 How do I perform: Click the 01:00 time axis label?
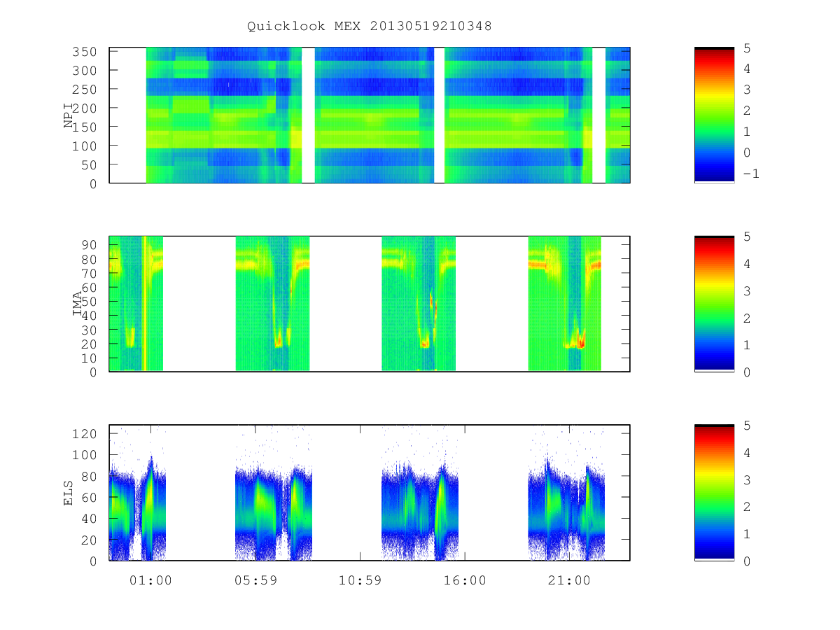pyautogui.click(x=150, y=580)
